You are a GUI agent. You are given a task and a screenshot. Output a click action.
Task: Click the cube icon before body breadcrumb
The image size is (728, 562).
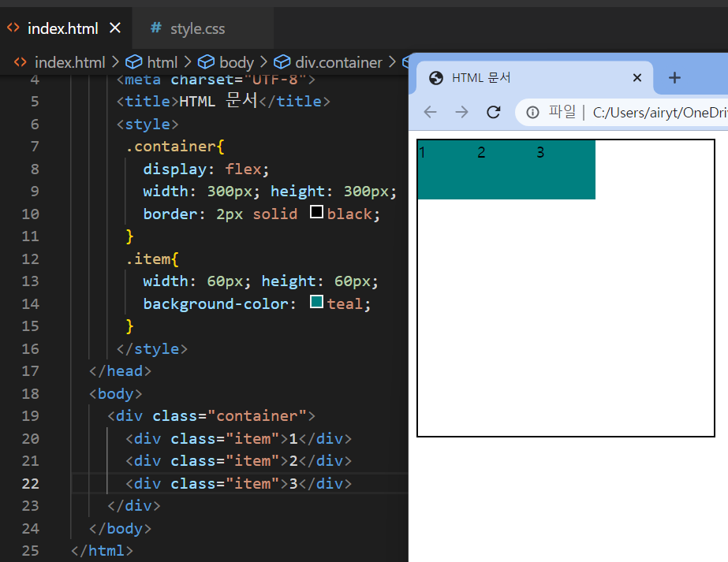(206, 61)
